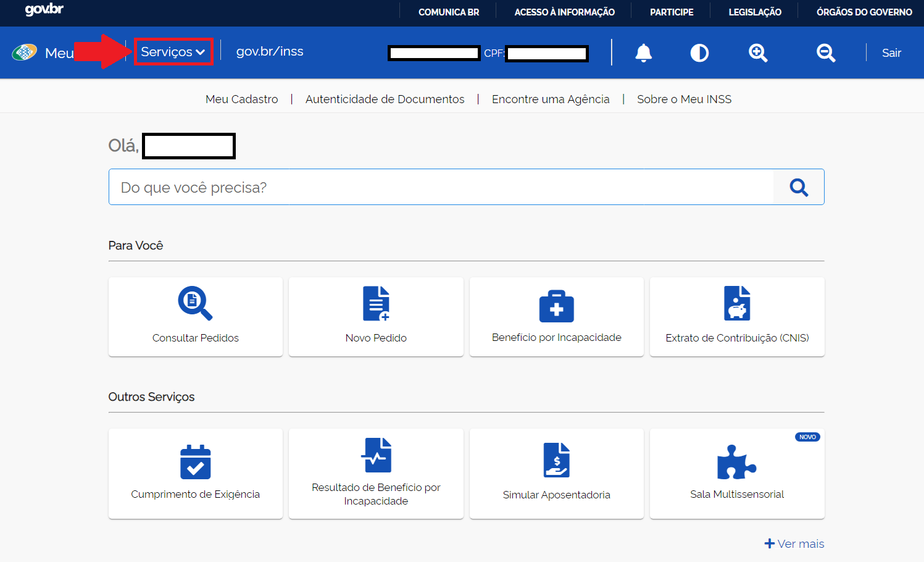Select Benefício por Incapacidade card

556,317
